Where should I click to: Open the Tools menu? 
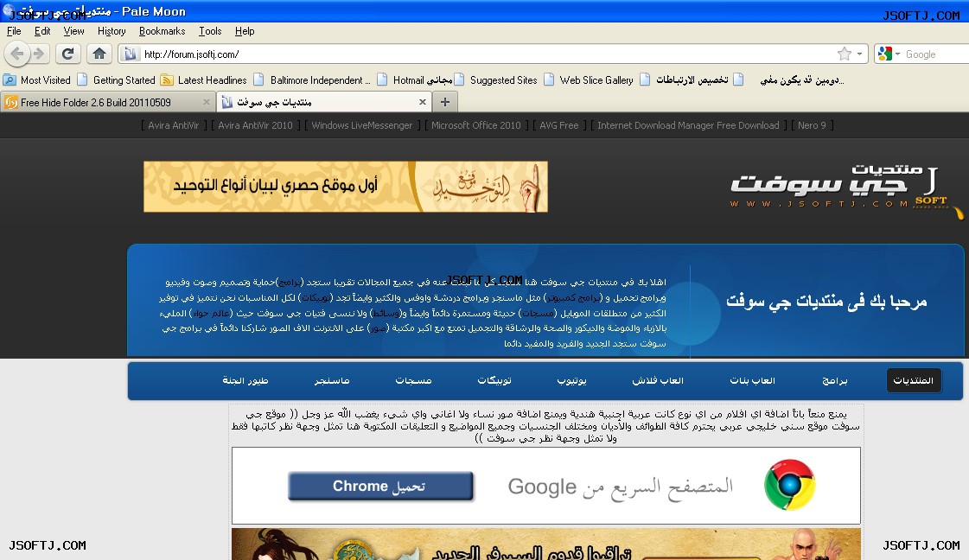pos(210,31)
